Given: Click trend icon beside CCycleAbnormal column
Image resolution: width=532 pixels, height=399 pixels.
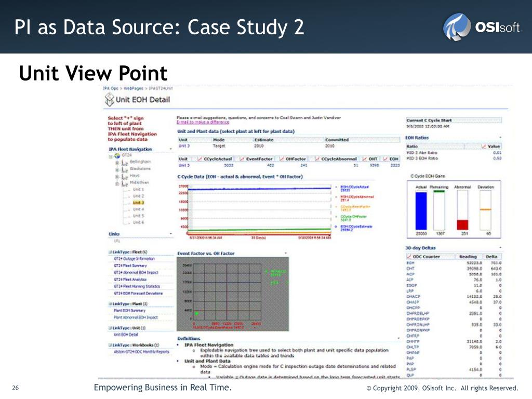Looking at the screenshot, I should (x=317, y=159).
